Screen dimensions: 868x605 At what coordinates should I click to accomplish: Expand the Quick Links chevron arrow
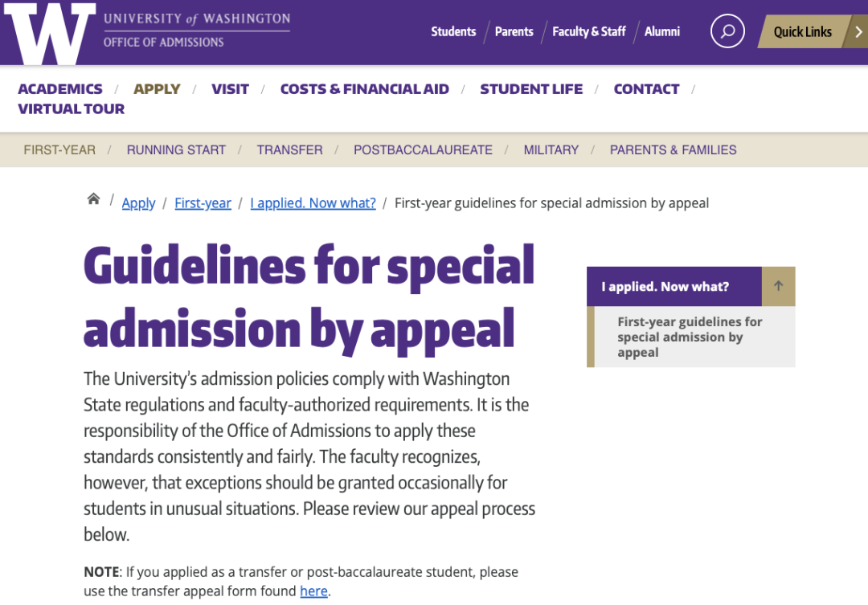[x=858, y=32]
